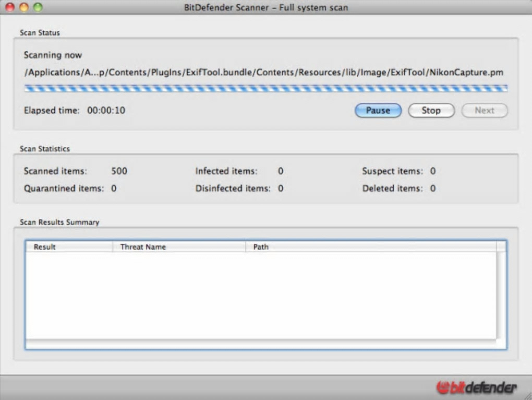The height and width of the screenshot is (400, 532).
Task: Click the Suspect items label
Action: coord(393,171)
